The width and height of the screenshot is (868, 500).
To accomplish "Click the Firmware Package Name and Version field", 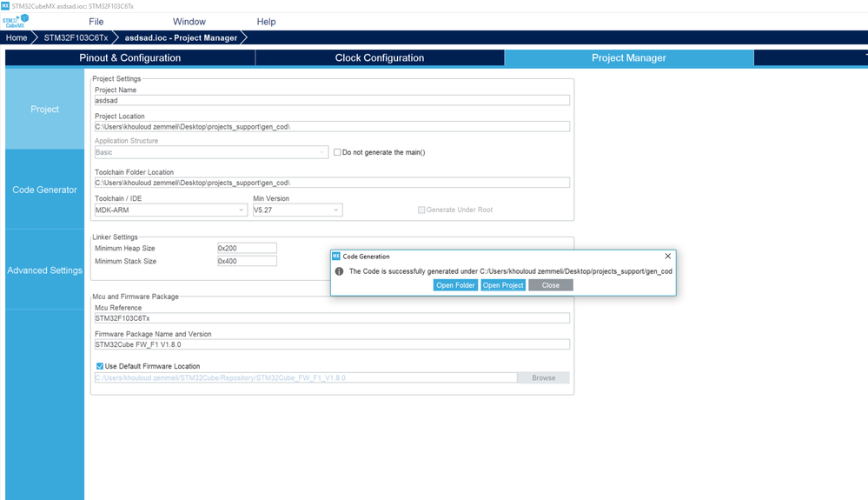I will coord(332,344).
